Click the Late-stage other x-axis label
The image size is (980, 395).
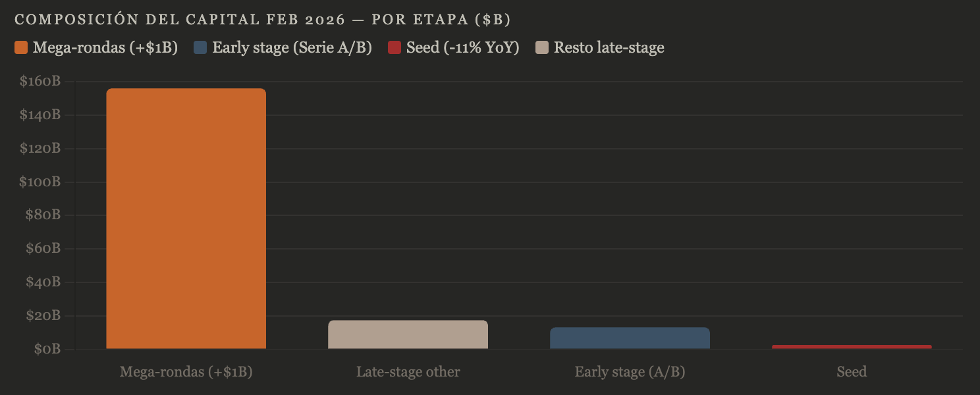408,372
